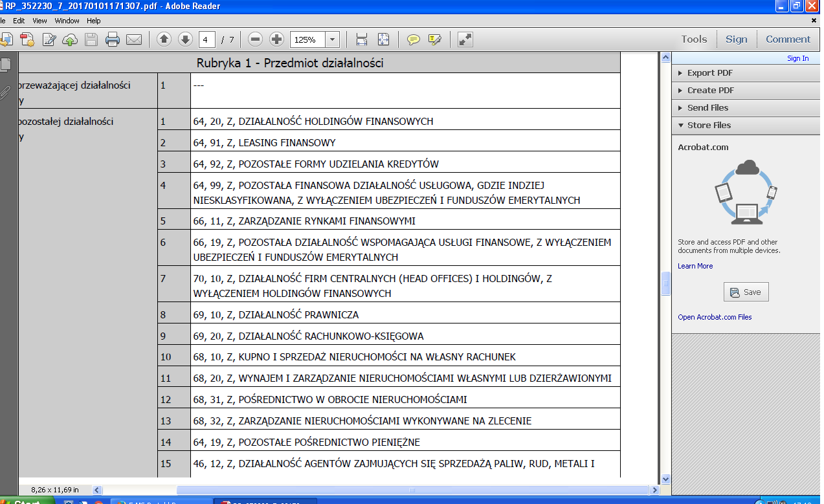Click the email envelope icon
The width and height of the screenshot is (824, 504).
pyautogui.click(x=134, y=39)
